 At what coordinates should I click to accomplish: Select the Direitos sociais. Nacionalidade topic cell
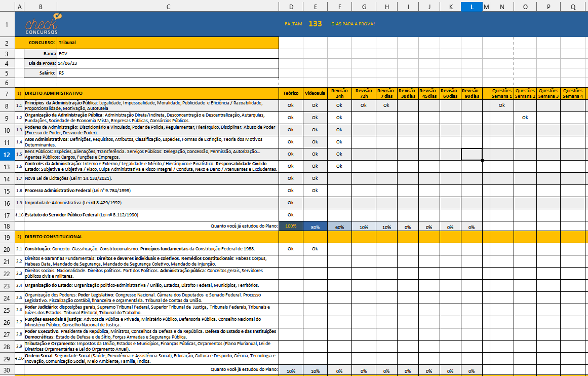pos(151,273)
